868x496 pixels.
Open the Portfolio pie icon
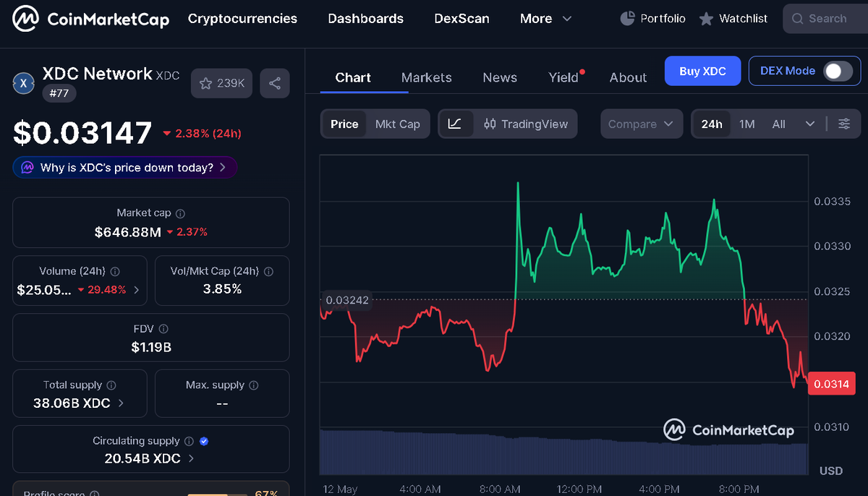628,19
